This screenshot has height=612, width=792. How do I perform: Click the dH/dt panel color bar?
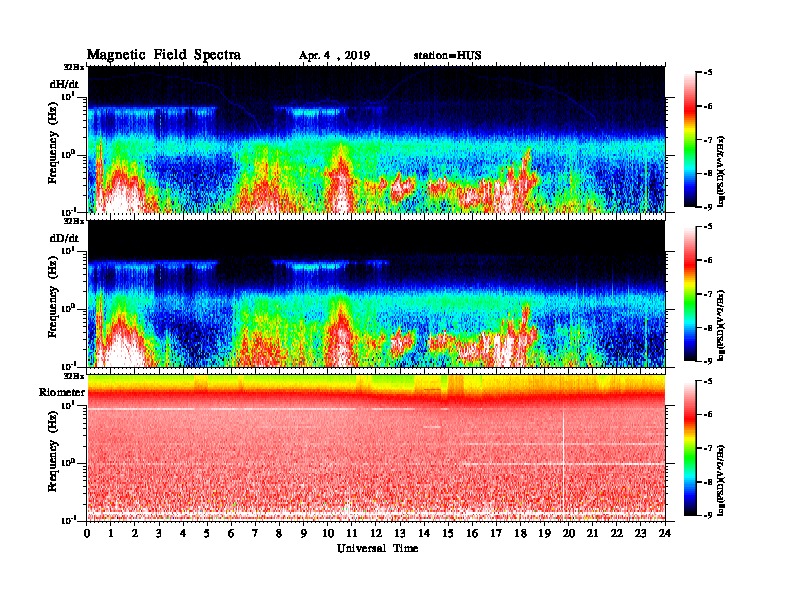[x=689, y=139]
